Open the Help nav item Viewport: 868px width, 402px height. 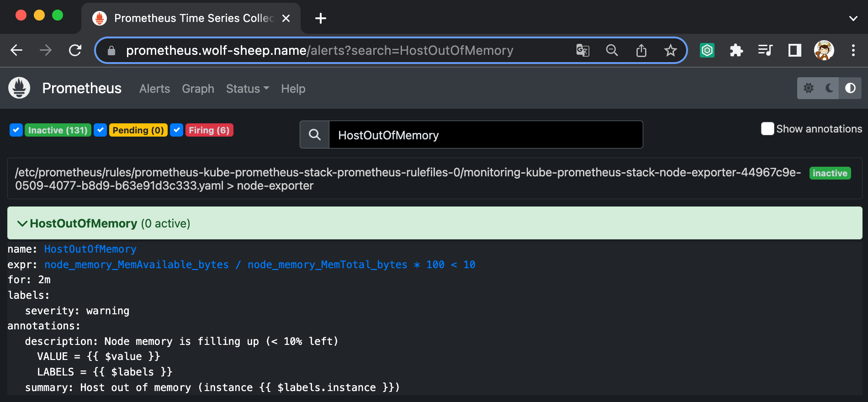tap(293, 89)
